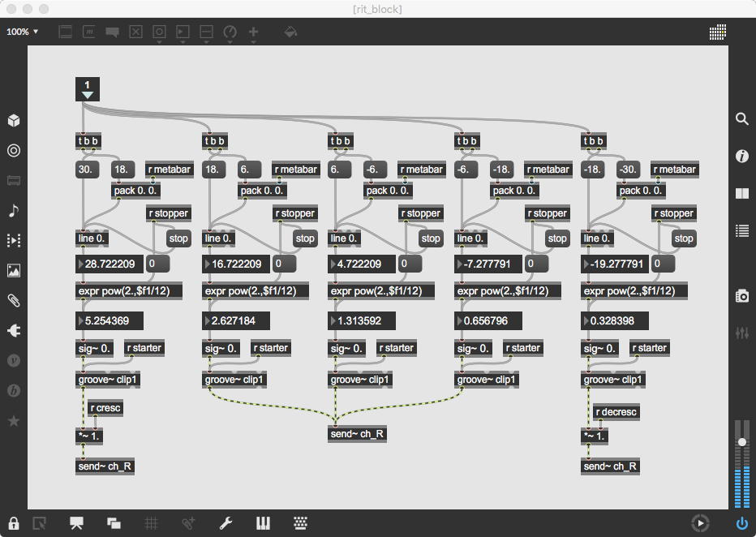The width and height of the screenshot is (756, 537).
Task: Open the Images browser
Action: pos(14,270)
